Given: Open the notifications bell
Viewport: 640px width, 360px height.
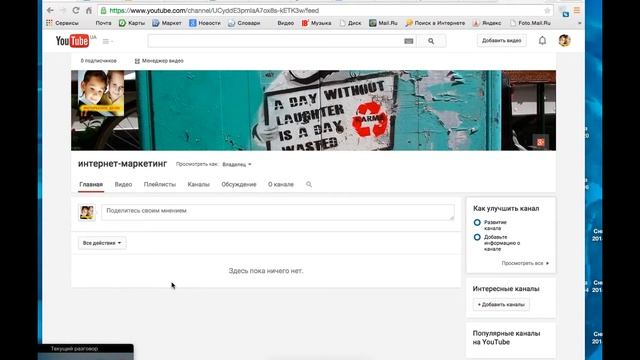Looking at the screenshot, I should pyautogui.click(x=542, y=40).
